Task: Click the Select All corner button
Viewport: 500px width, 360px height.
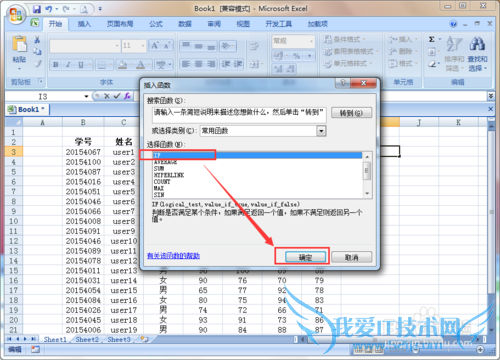Action: point(14,122)
